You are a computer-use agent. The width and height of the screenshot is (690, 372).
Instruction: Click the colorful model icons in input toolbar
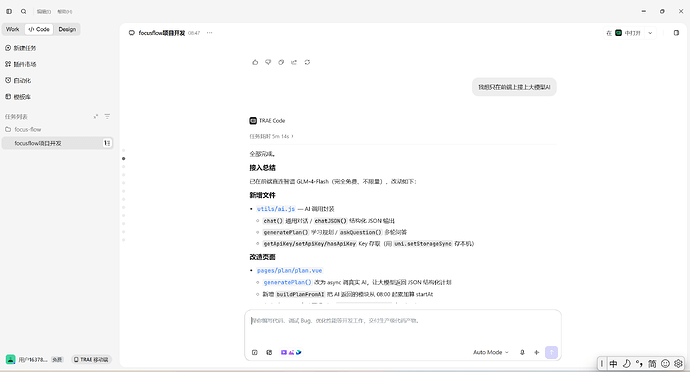(x=291, y=352)
